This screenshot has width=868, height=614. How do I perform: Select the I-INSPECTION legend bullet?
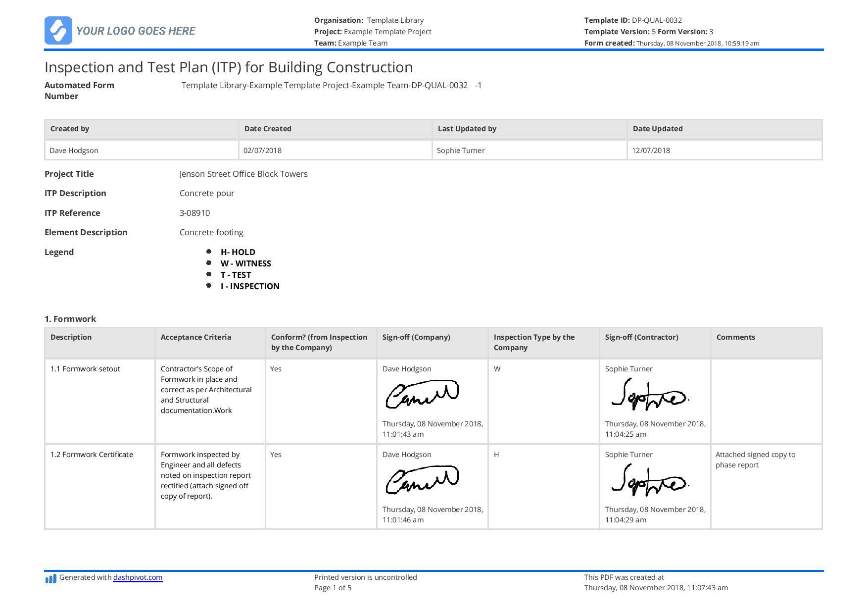[x=210, y=286]
